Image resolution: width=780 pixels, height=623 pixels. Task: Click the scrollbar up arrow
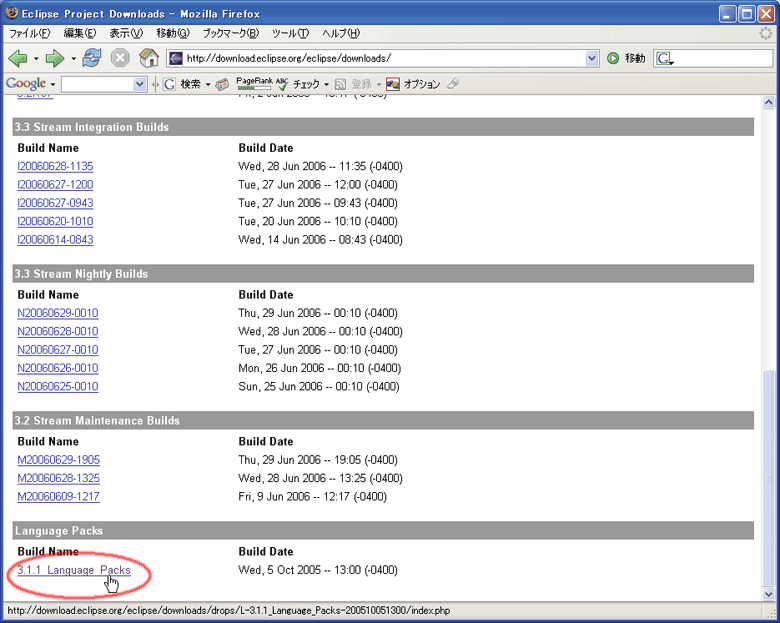click(x=769, y=103)
